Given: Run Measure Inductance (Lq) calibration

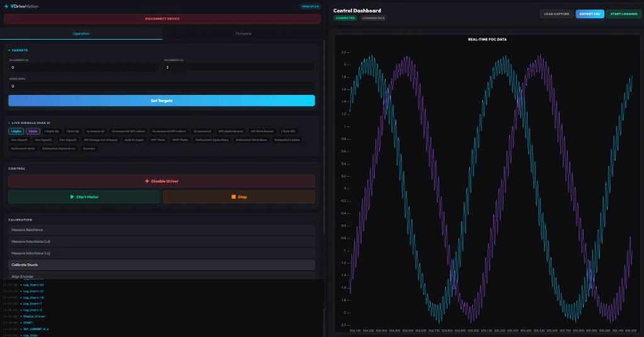Looking at the screenshot, I should (x=162, y=253).
